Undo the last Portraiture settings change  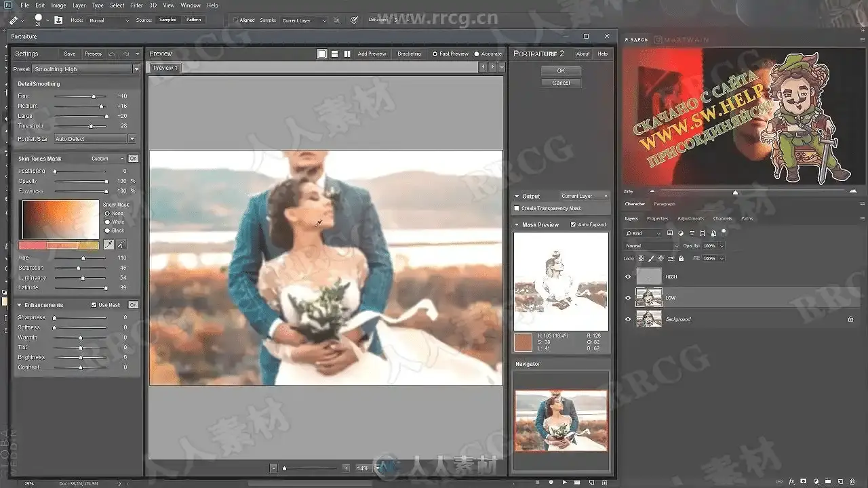112,54
